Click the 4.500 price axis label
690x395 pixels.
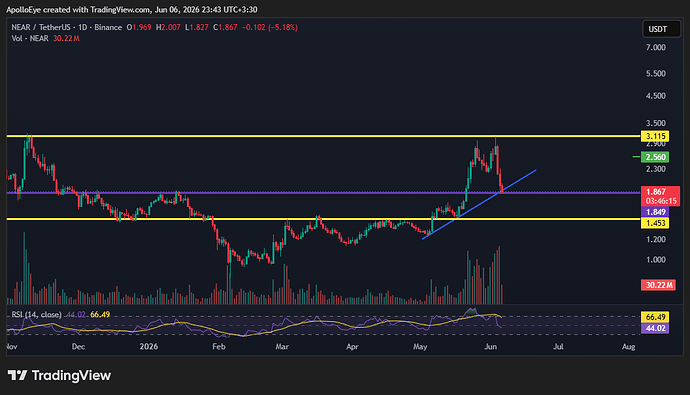pyautogui.click(x=656, y=96)
